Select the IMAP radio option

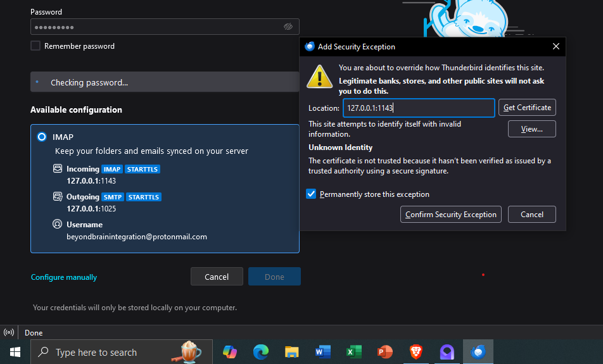pos(42,137)
